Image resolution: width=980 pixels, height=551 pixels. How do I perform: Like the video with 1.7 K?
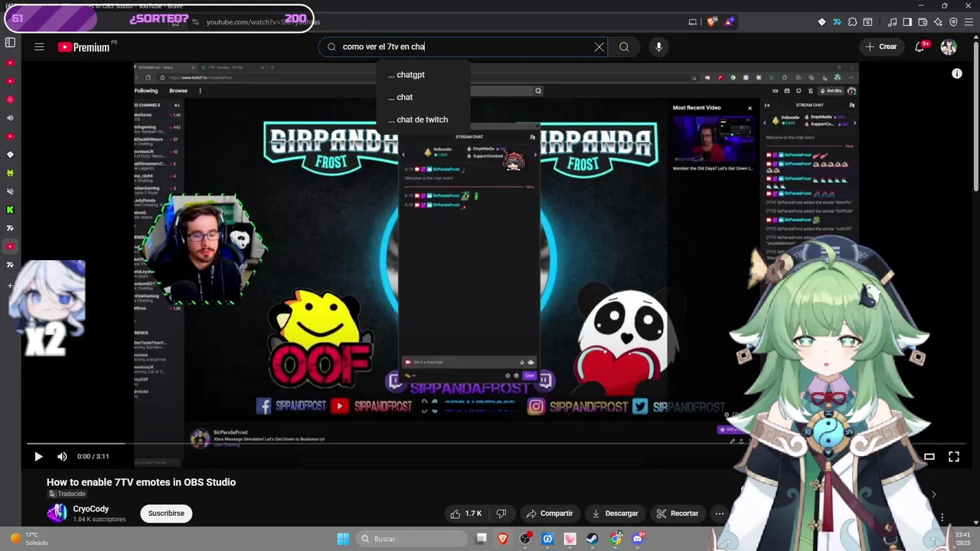[466, 514]
